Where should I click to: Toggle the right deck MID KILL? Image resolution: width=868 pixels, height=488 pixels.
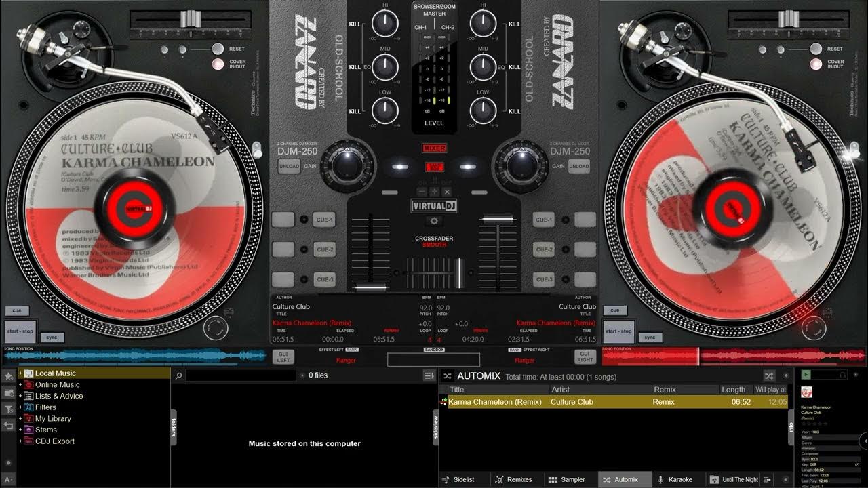(514, 67)
